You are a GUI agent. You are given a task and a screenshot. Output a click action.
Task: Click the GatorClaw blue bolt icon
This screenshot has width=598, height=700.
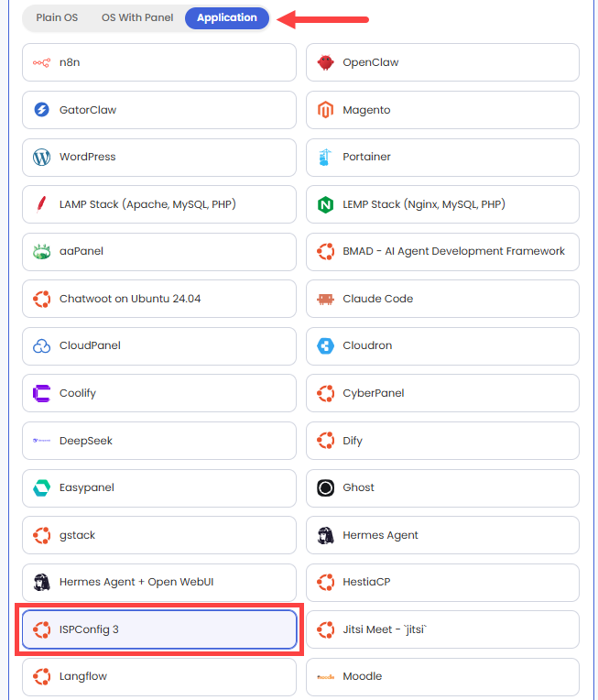41,110
